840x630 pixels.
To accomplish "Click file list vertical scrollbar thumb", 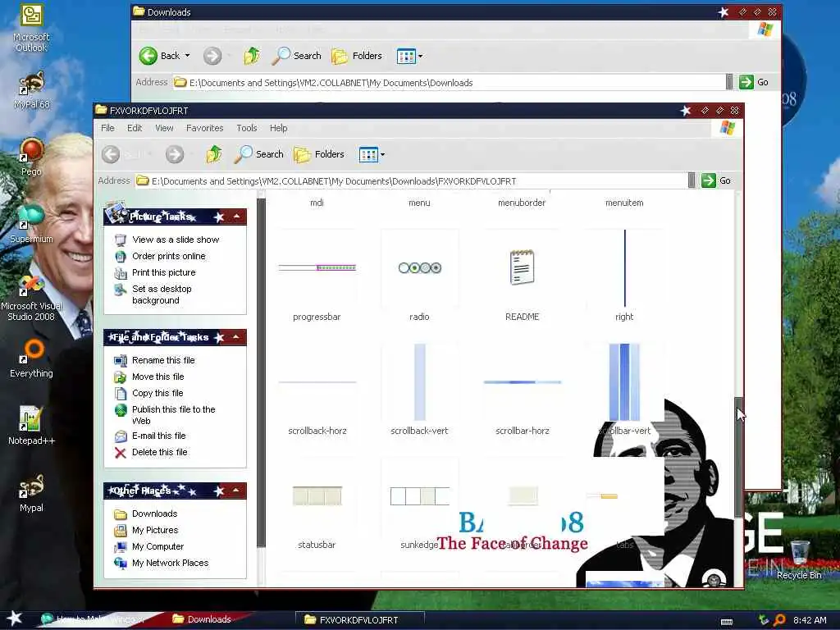I will tap(739, 455).
